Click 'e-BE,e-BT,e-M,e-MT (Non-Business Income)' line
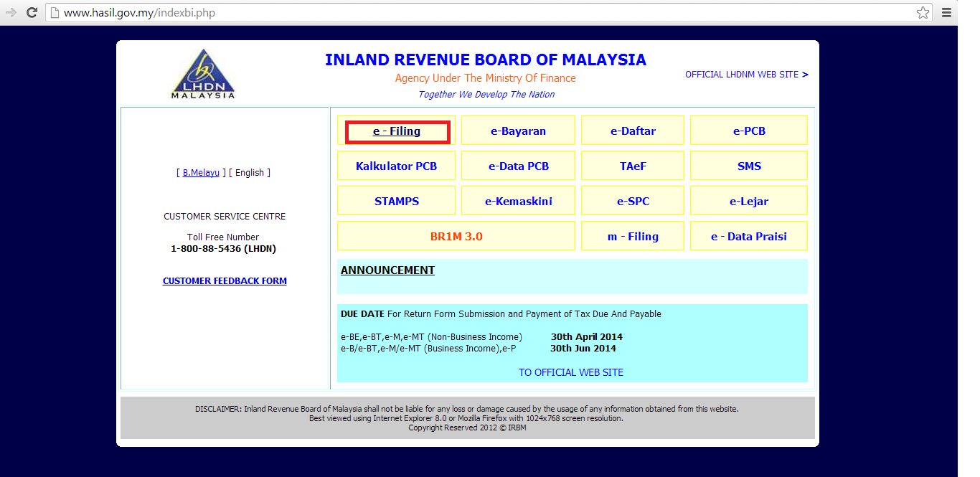Screen dimensions: 980x477 pos(431,337)
